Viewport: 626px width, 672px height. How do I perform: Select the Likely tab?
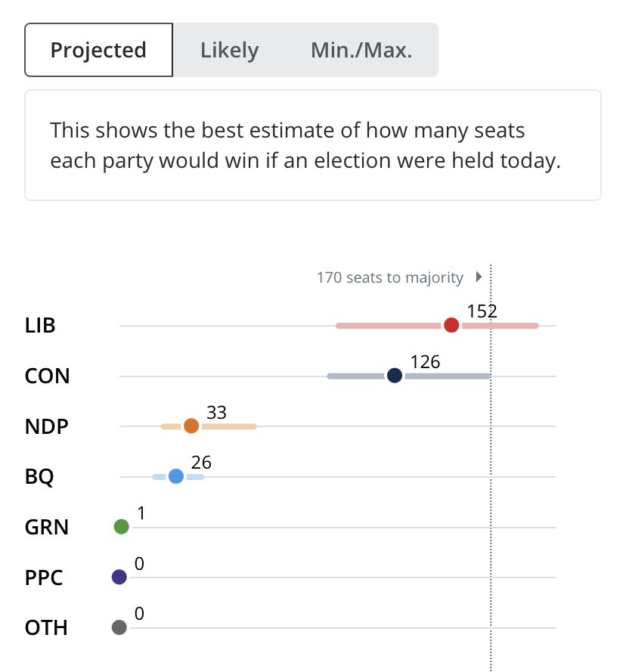click(229, 50)
